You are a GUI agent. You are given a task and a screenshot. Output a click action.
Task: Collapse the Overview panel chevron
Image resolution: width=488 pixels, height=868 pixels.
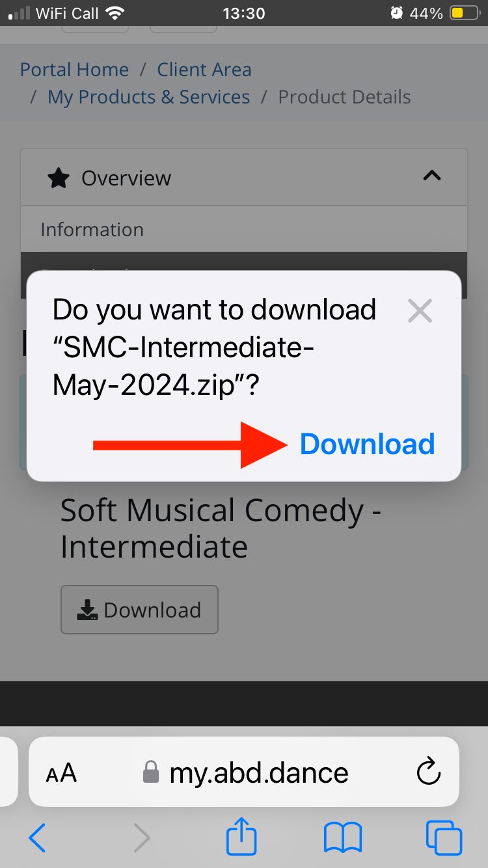click(x=432, y=176)
